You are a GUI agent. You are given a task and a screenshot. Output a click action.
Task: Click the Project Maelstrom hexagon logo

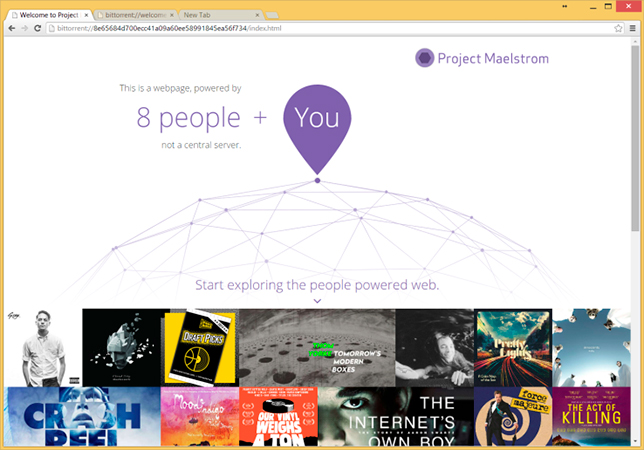coord(424,58)
